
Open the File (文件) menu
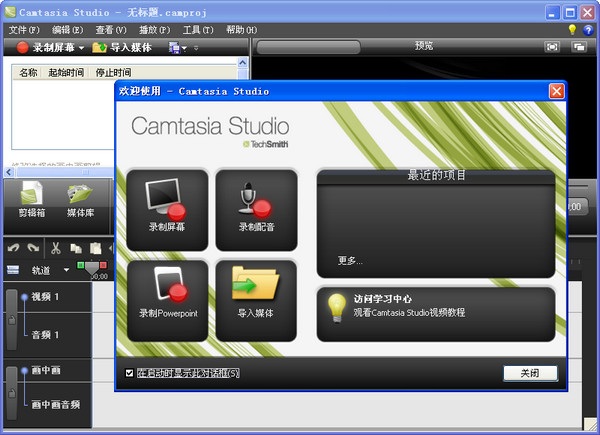24,30
